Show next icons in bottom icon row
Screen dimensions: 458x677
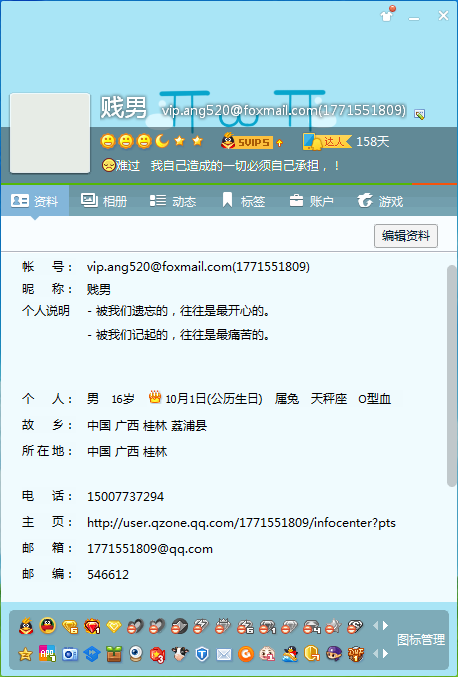tap(385, 654)
